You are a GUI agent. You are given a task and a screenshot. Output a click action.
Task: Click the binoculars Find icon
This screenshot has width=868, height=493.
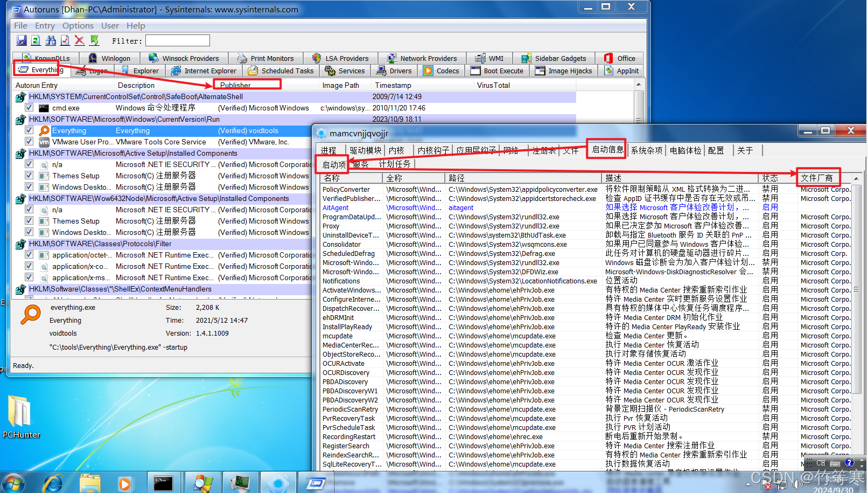coord(51,40)
